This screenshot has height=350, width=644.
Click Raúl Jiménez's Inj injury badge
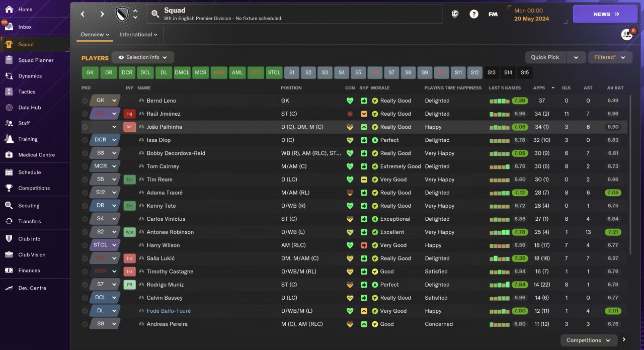pos(129,114)
